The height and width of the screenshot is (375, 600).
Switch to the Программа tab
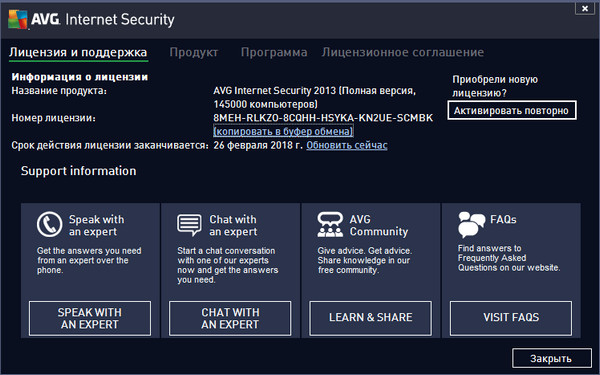[274, 52]
